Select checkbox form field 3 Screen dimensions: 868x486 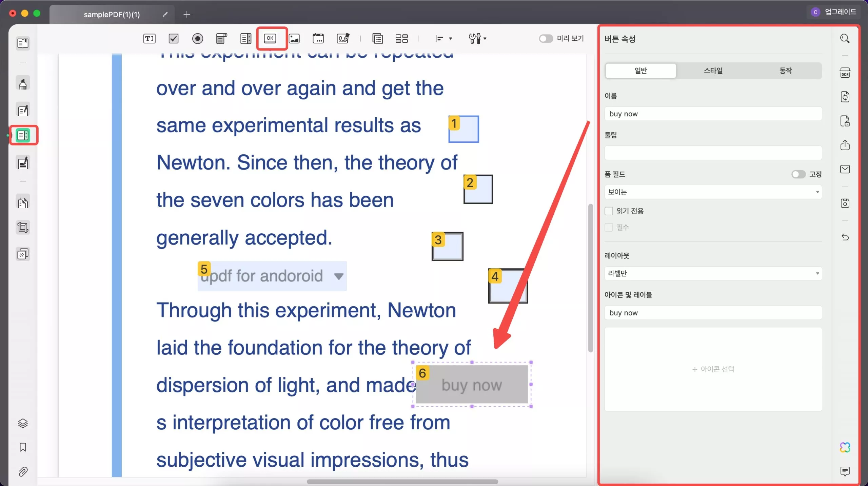click(x=447, y=246)
